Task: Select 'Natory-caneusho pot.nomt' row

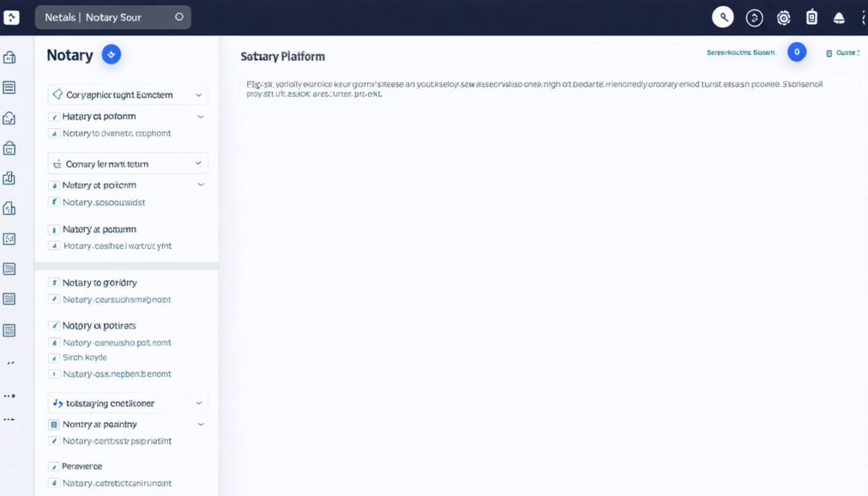Action: tap(116, 343)
